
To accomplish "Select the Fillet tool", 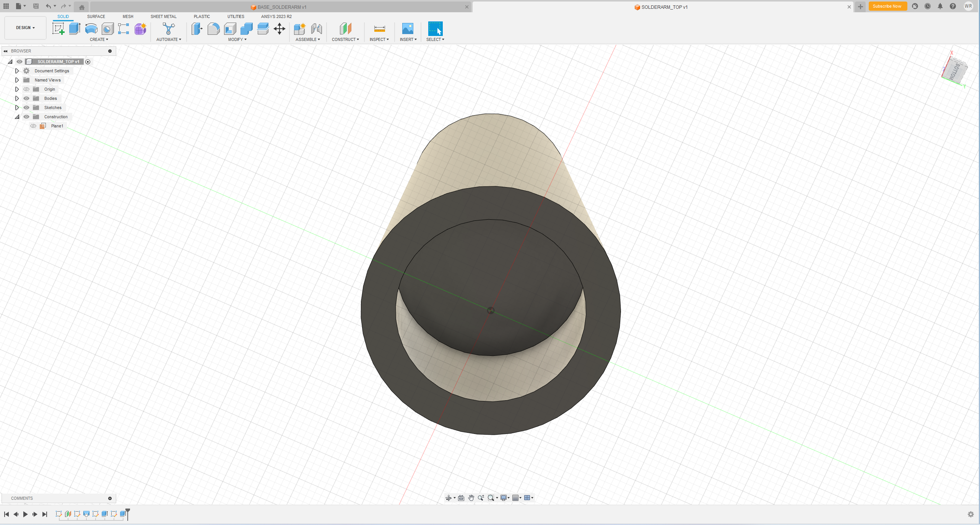I will [x=213, y=29].
